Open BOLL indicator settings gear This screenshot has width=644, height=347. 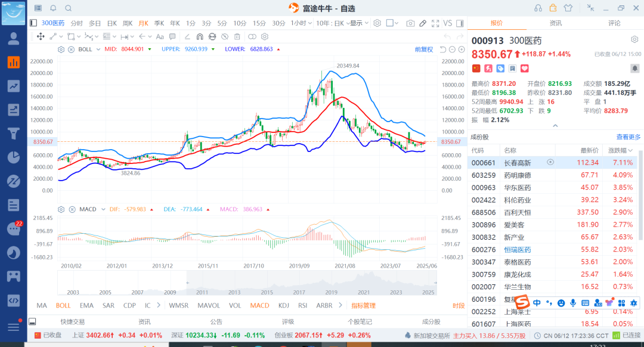click(x=61, y=49)
